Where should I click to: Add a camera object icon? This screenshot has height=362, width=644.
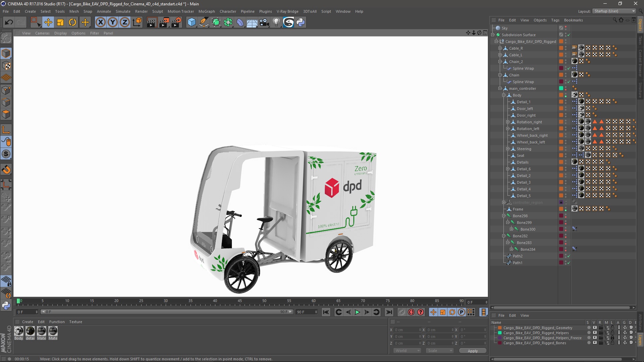(264, 22)
